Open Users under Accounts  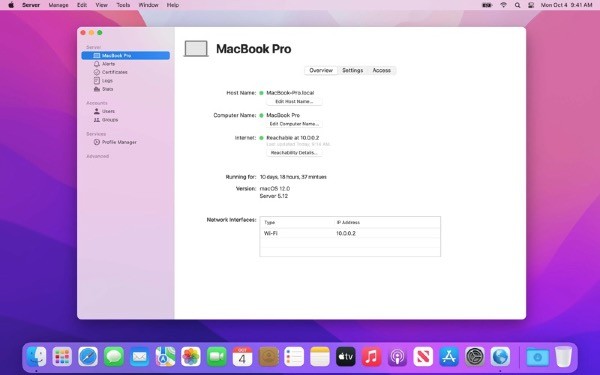tap(104, 111)
